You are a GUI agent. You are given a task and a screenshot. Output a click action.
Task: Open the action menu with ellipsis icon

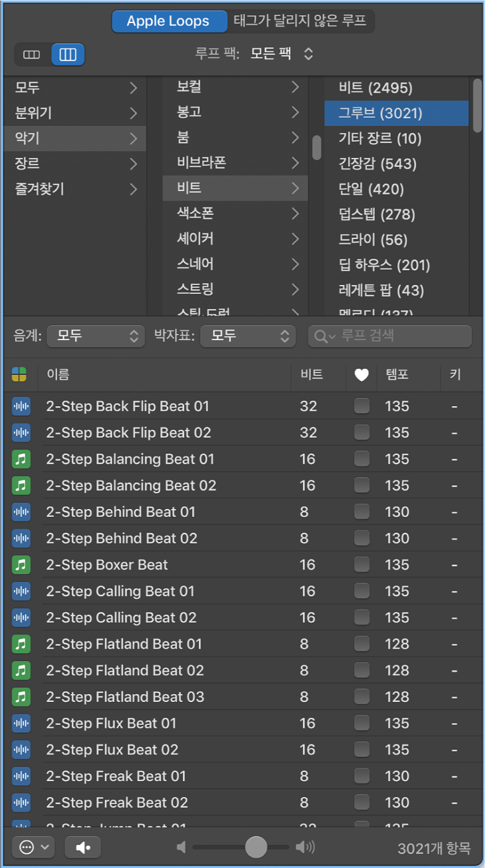pyautogui.click(x=33, y=847)
